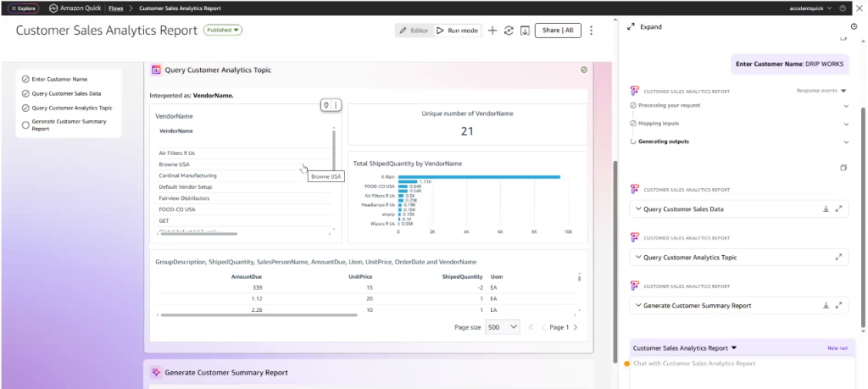Click the Unique number of VendorName value 21
The image size is (868, 389).
tap(467, 131)
